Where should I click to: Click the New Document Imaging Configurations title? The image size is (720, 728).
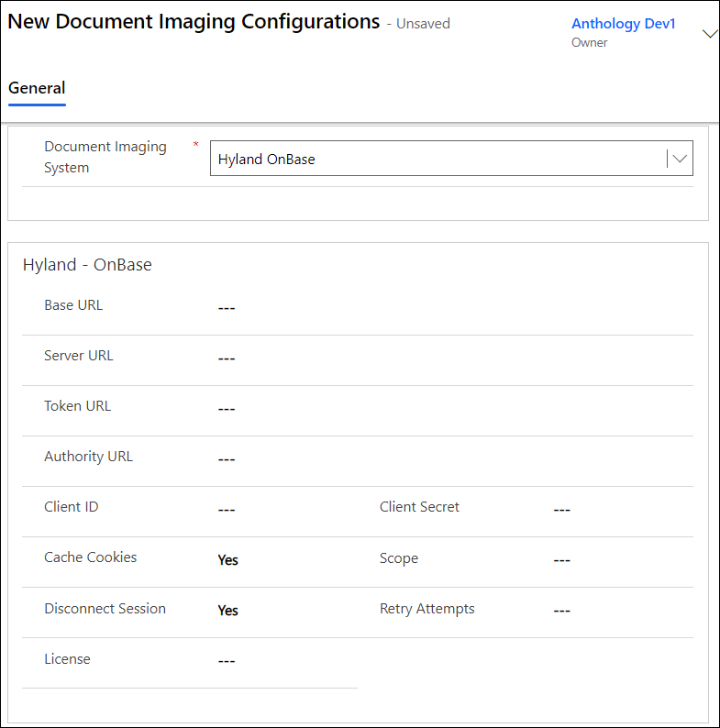point(194,22)
